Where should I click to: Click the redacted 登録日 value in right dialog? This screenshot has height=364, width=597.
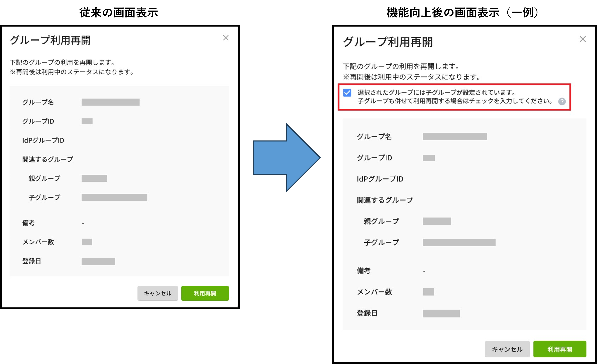pos(441,313)
